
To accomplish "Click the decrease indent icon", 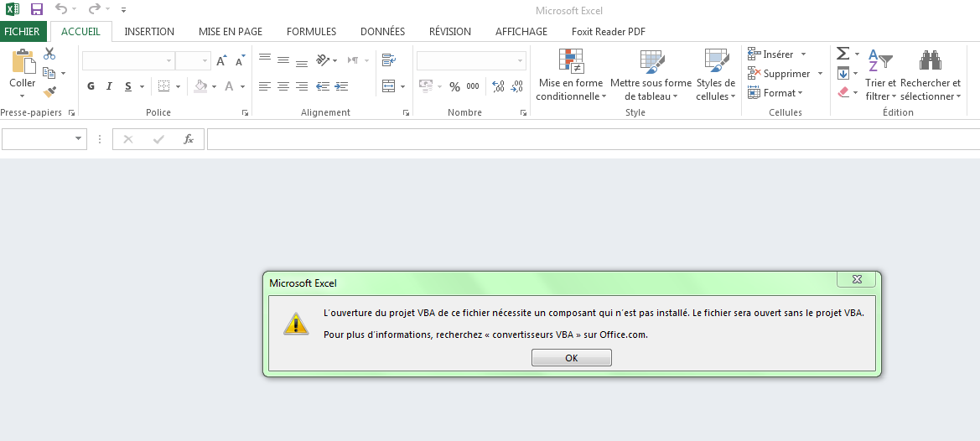I will (323, 86).
